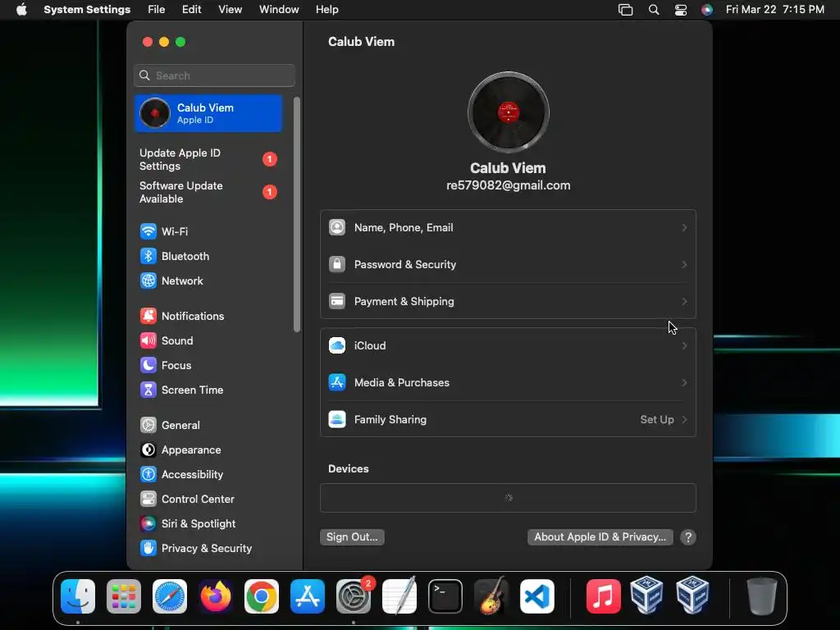Click System Settings icon in Dock
The image size is (840, 630).
tap(354, 596)
